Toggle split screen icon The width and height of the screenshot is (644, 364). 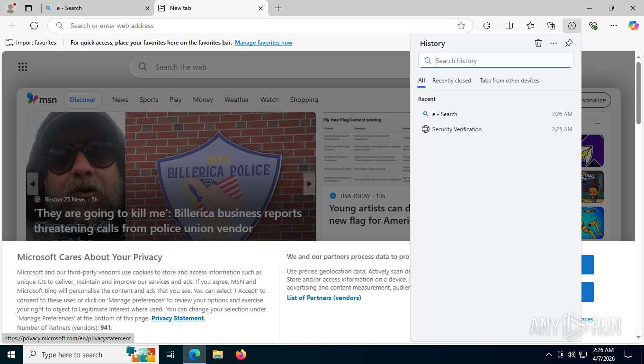point(509,26)
